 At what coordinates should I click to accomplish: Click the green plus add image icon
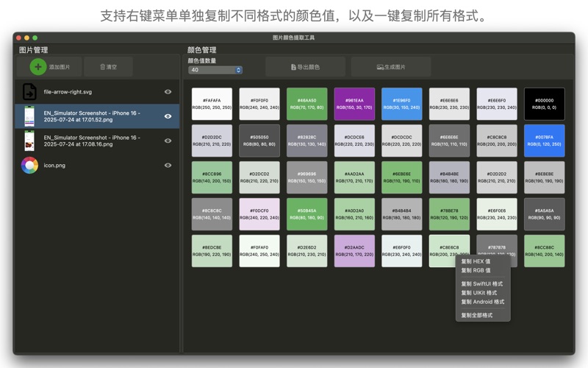(x=38, y=67)
